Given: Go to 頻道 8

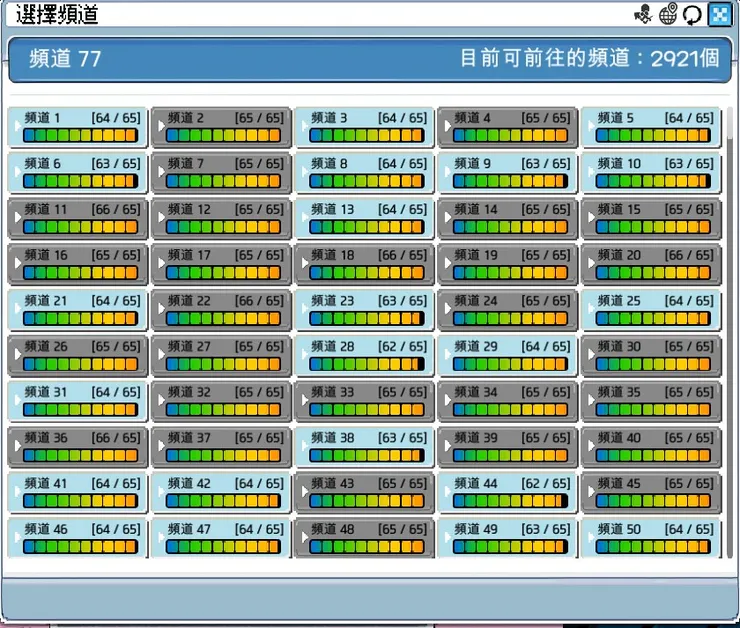Looking at the screenshot, I should [x=364, y=173].
